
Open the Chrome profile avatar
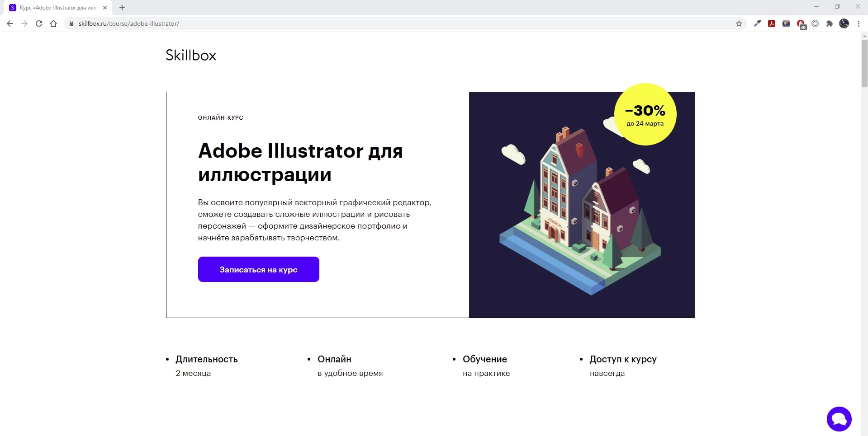point(844,23)
